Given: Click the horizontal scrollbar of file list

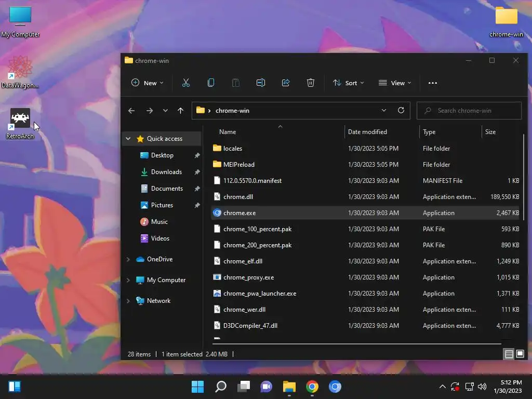Looking at the screenshot, I should (x=356, y=344).
